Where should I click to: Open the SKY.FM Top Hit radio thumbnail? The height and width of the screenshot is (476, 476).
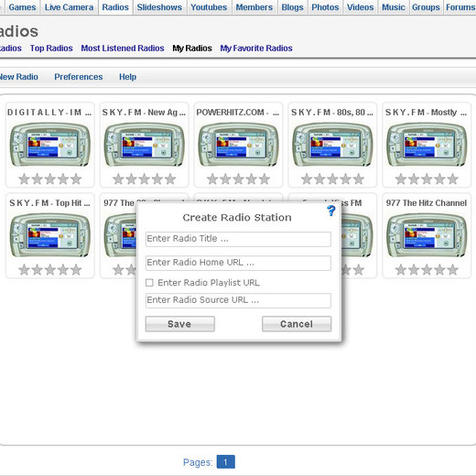(50, 235)
